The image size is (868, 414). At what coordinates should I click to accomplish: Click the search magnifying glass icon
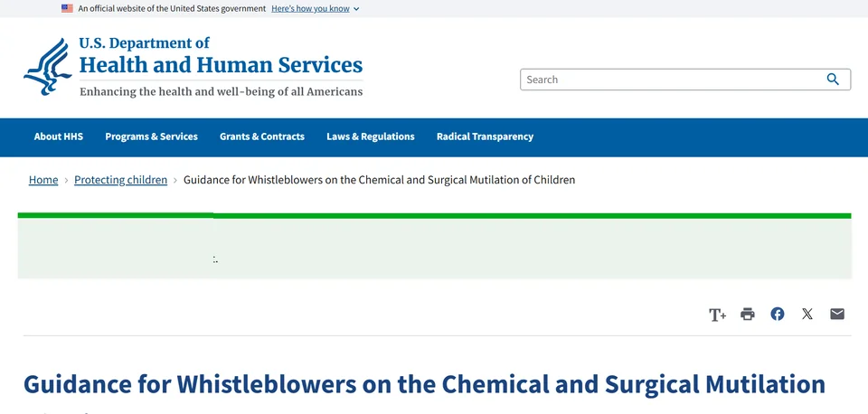pos(833,80)
